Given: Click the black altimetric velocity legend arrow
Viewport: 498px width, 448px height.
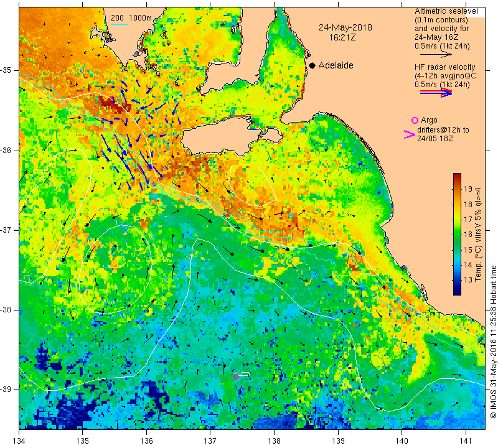Looking at the screenshot, I should (x=436, y=55).
